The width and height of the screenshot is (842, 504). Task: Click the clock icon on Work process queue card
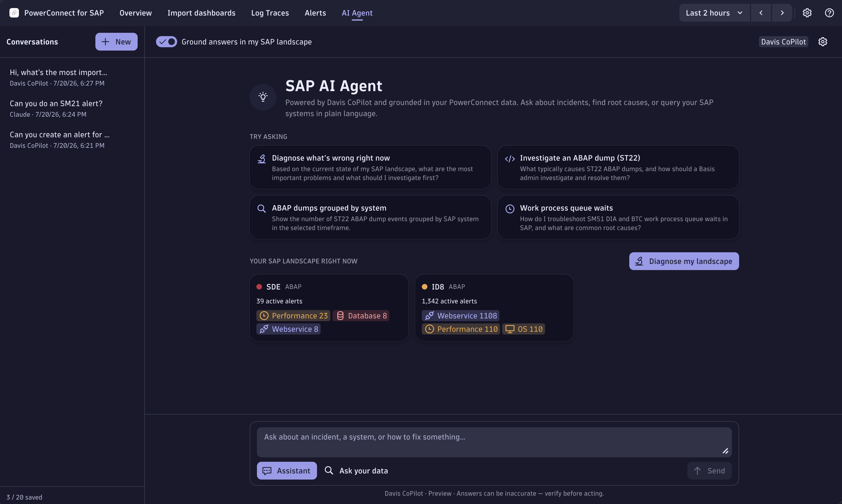click(509, 209)
